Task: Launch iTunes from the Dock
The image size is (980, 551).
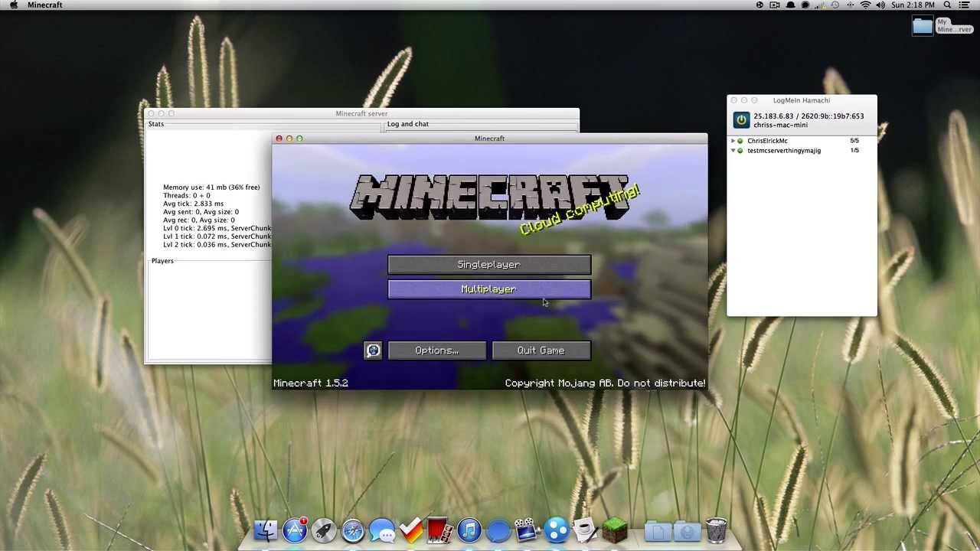Action: tap(469, 530)
